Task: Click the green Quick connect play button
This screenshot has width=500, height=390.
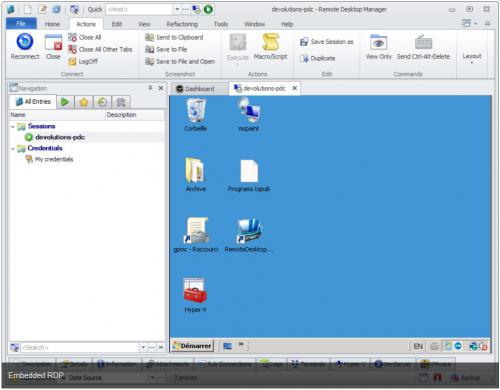Action: 209,9
